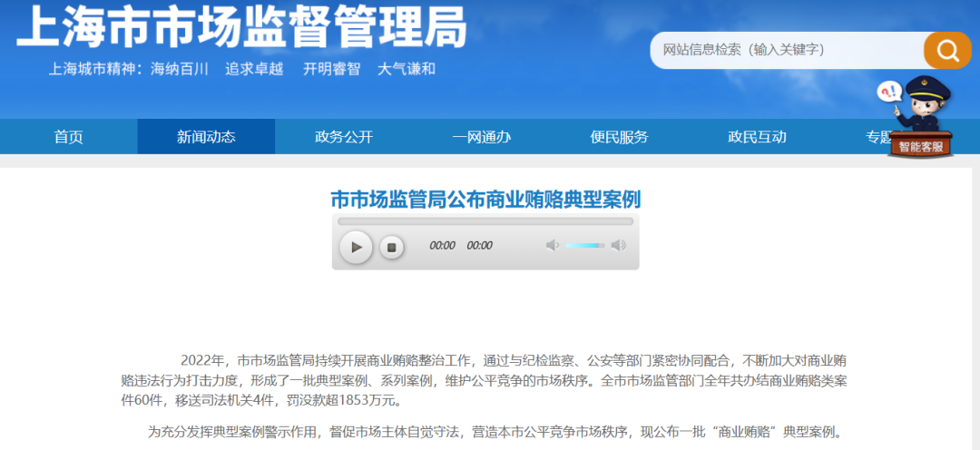Stop the audio playback
Screen dimensions: 980x450
click(392, 248)
